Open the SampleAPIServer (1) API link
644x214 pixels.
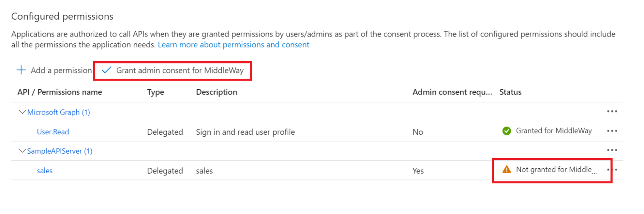click(x=60, y=151)
